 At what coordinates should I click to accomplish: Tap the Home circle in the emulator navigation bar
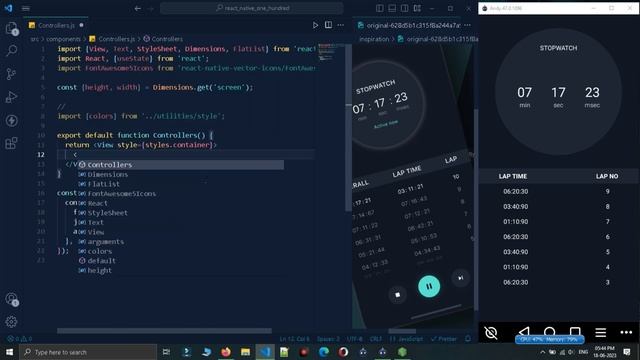(549, 331)
